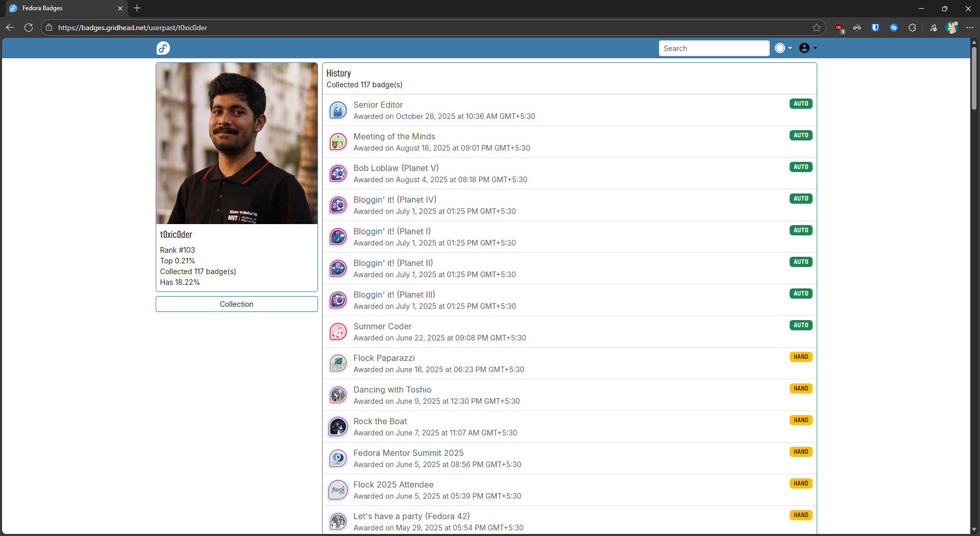980x536 pixels.
Task: Open a new browser tab
Action: pos(137,8)
